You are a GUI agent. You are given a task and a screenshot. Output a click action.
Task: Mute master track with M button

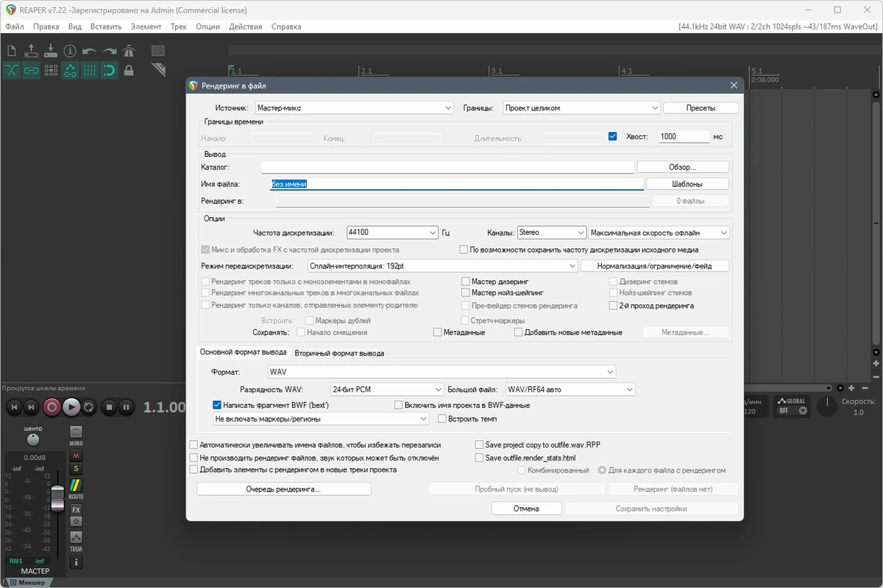click(x=76, y=456)
